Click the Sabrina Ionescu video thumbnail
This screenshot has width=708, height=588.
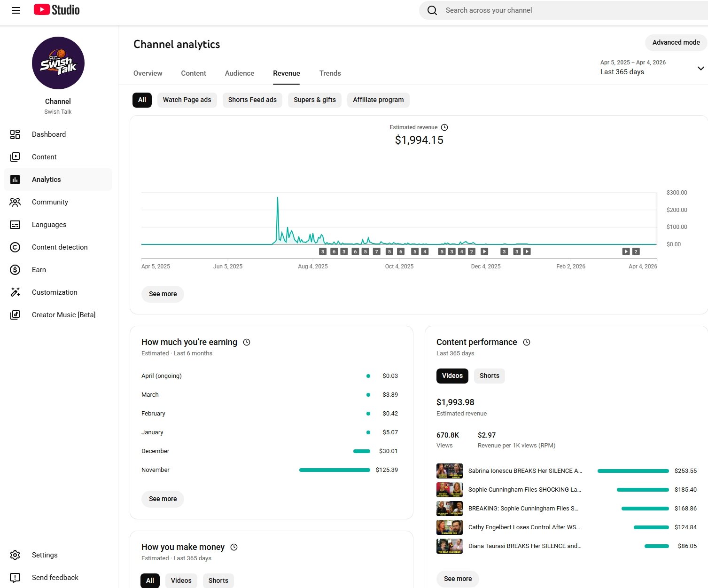point(449,471)
